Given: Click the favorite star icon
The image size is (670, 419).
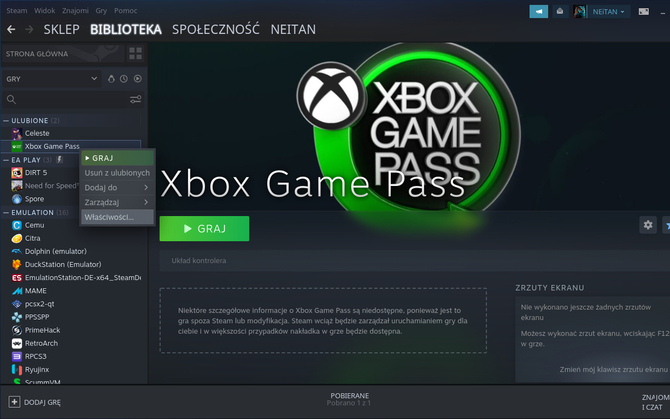Looking at the screenshot, I should pyautogui.click(x=667, y=225).
